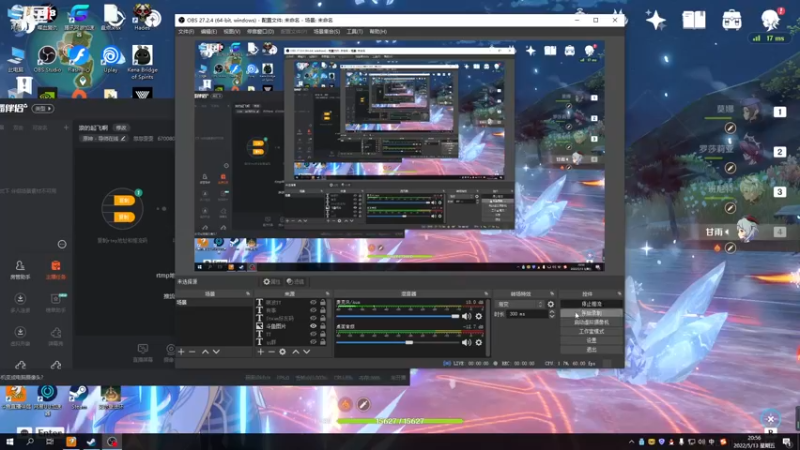The width and height of the screenshot is (800, 450).
Task: Open source properties gear in sources toolbar
Action: click(x=283, y=352)
